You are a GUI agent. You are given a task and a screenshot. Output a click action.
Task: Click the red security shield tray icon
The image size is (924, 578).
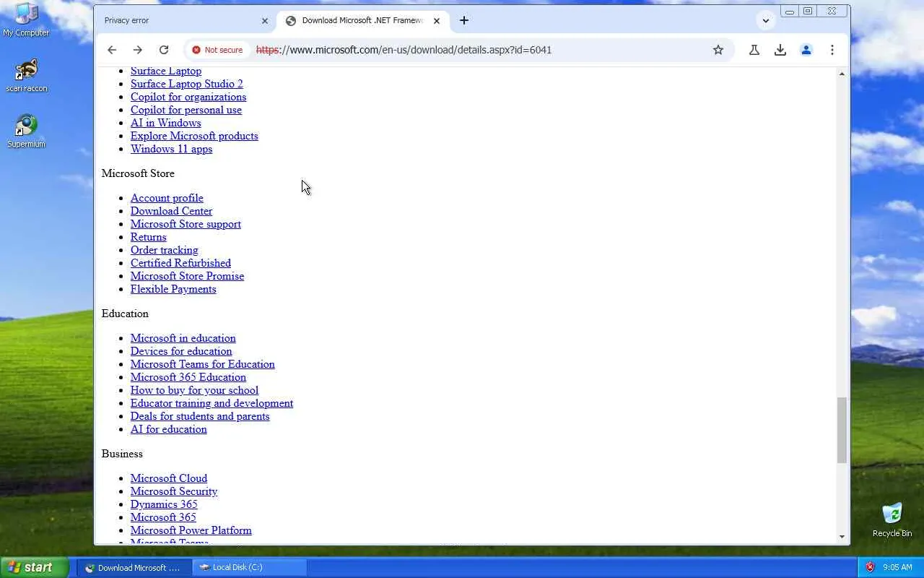click(x=870, y=567)
